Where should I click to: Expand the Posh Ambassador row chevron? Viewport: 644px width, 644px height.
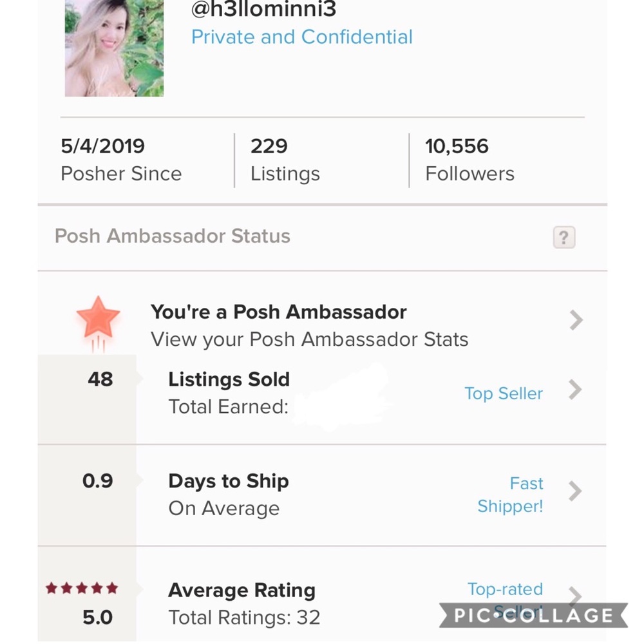[x=576, y=320]
